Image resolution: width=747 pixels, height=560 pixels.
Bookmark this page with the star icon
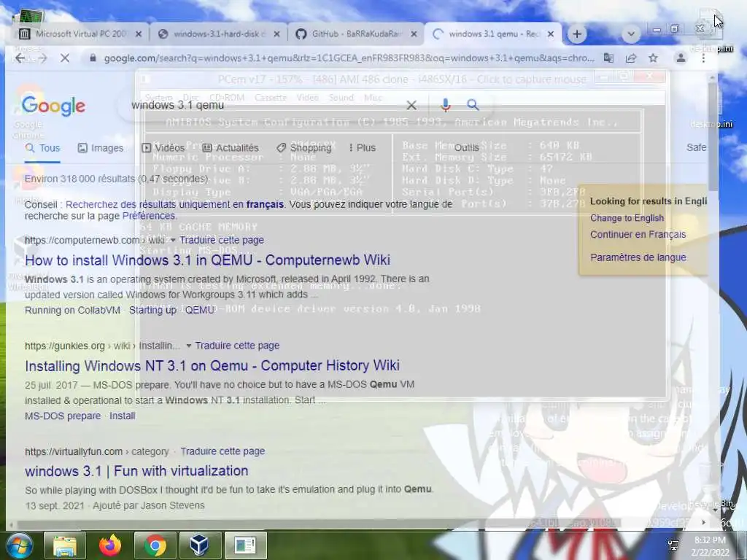pos(653,58)
